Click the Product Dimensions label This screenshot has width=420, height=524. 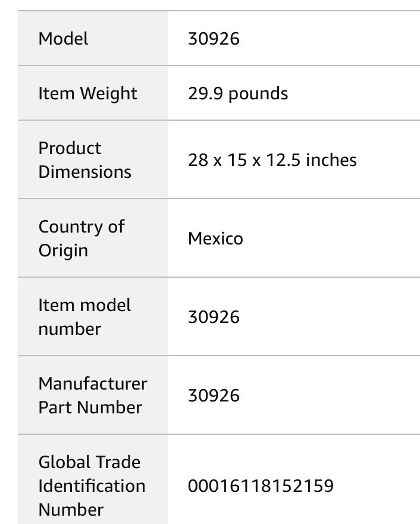click(x=84, y=160)
